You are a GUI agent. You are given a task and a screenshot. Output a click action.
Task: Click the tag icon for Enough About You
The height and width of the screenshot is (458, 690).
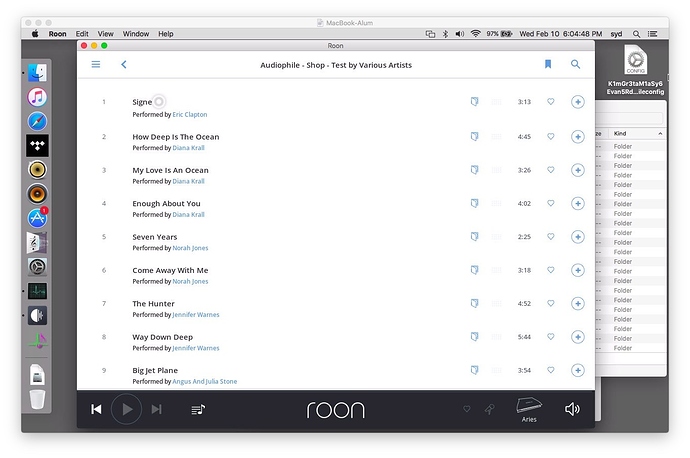pyautogui.click(x=474, y=203)
